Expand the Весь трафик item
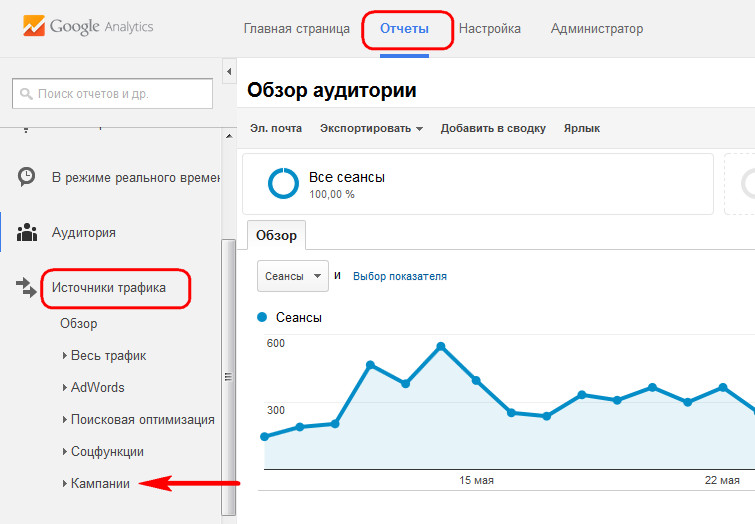 click(104, 355)
